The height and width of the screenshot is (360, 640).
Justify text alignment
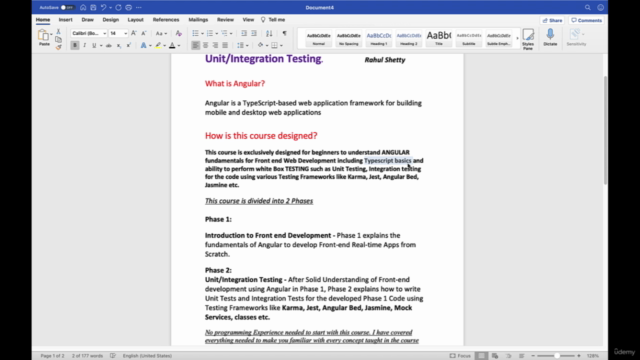(x=225, y=45)
